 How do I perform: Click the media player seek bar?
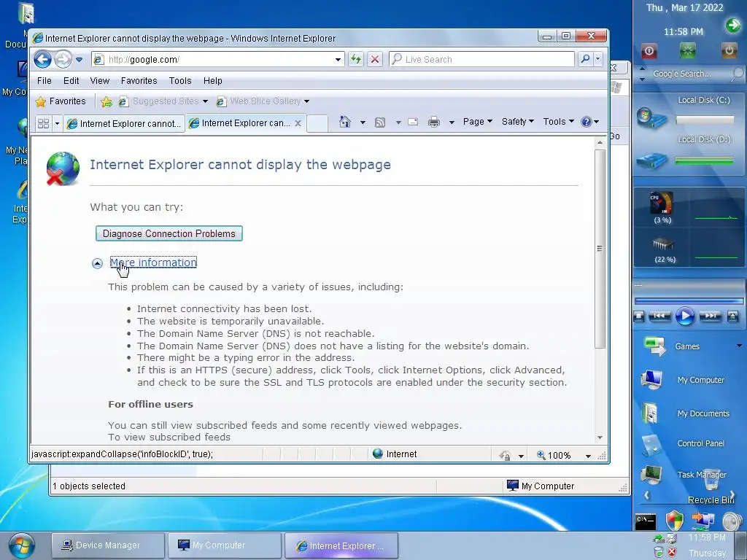coord(689,301)
